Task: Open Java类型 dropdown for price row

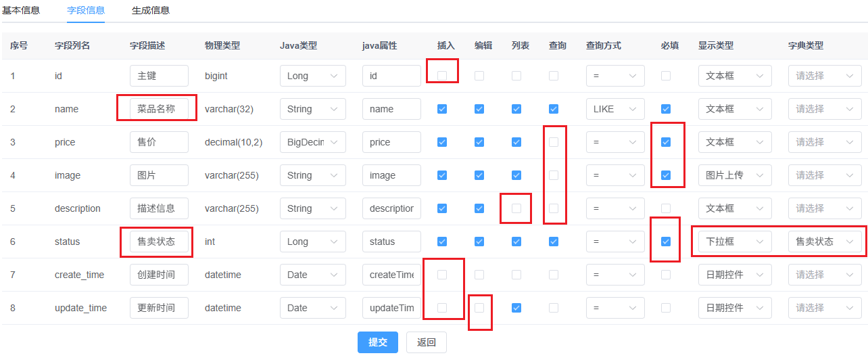Action: 312,142
